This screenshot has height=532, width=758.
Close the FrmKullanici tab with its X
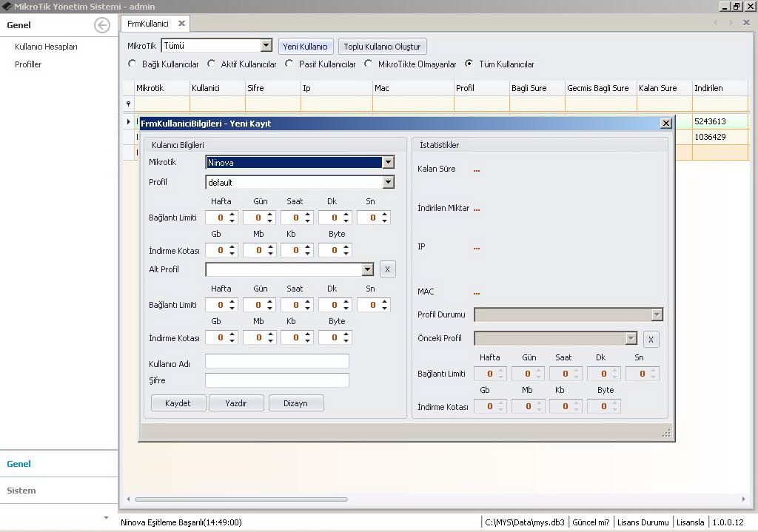coord(182,23)
